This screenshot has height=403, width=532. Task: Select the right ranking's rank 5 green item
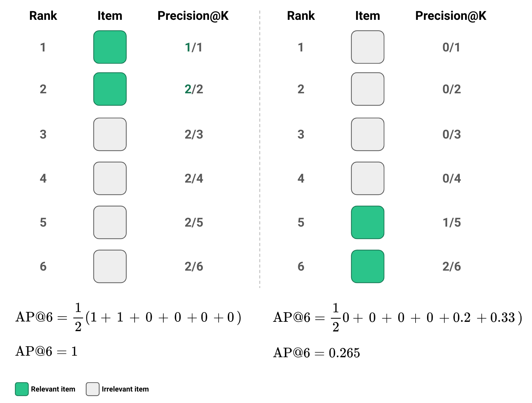click(x=368, y=222)
